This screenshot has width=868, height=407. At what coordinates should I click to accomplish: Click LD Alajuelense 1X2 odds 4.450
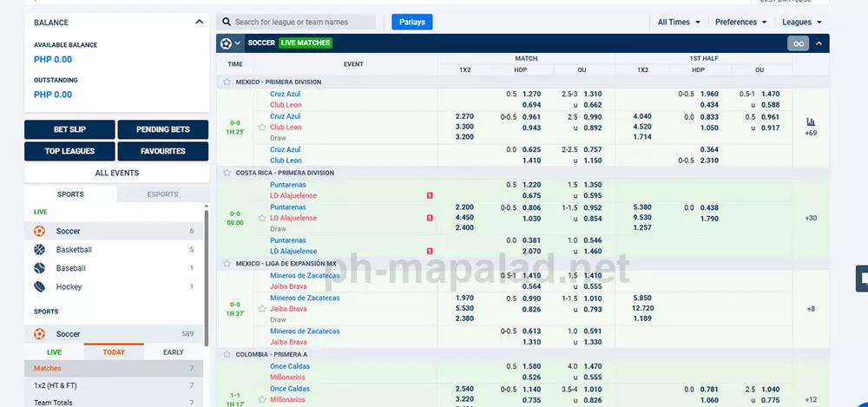coord(464,218)
